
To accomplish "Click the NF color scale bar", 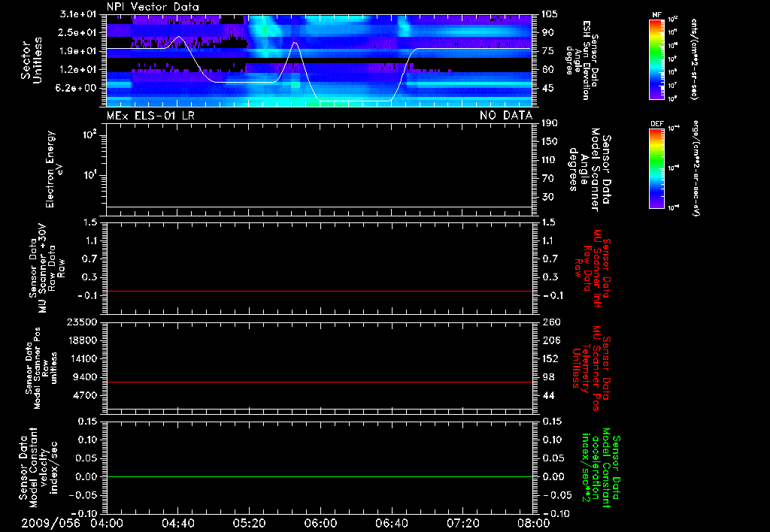I will 656,59.
